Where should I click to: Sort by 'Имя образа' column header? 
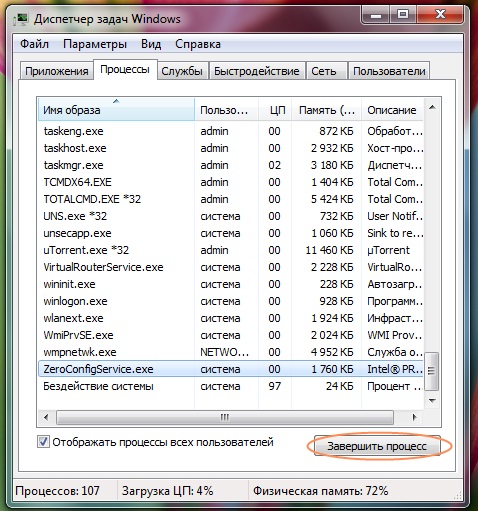click(x=116, y=109)
